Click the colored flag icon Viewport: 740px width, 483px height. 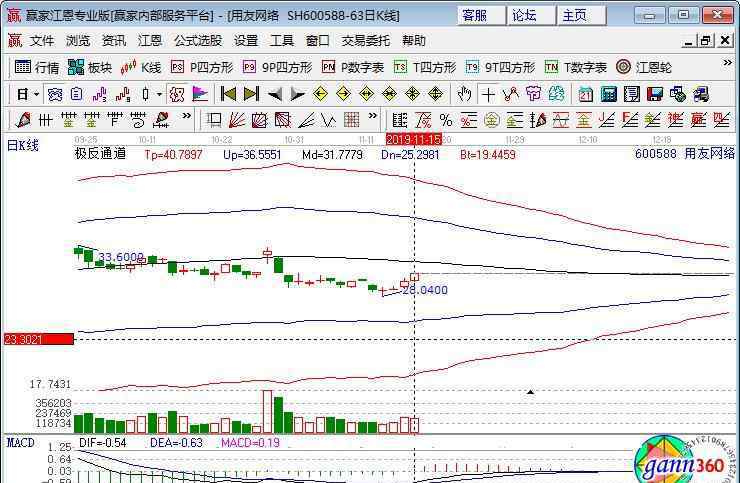pos(200,94)
